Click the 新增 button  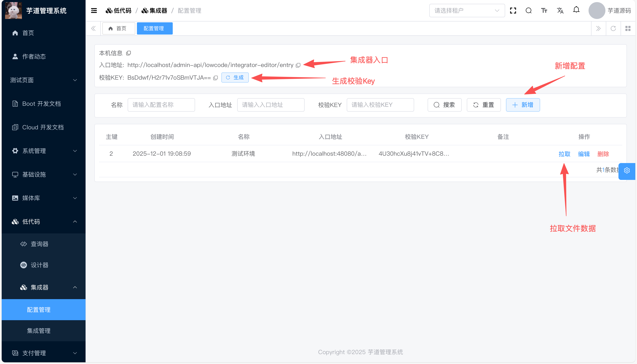point(523,105)
